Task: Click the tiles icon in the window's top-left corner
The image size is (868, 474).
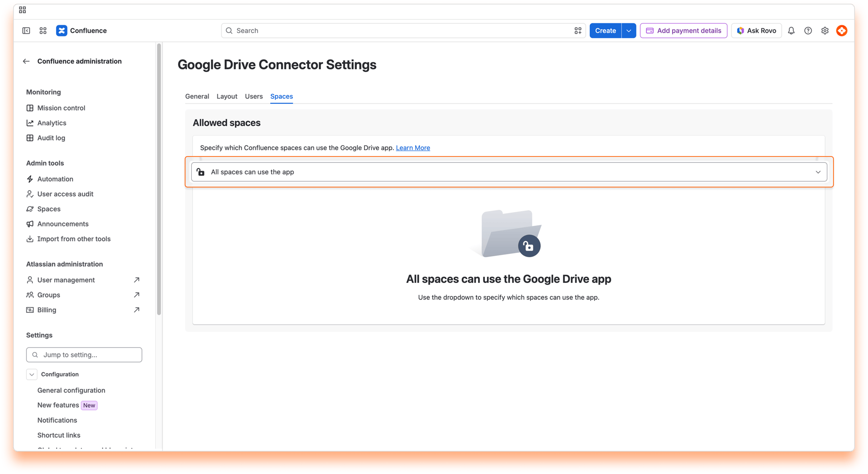Action: (22, 10)
